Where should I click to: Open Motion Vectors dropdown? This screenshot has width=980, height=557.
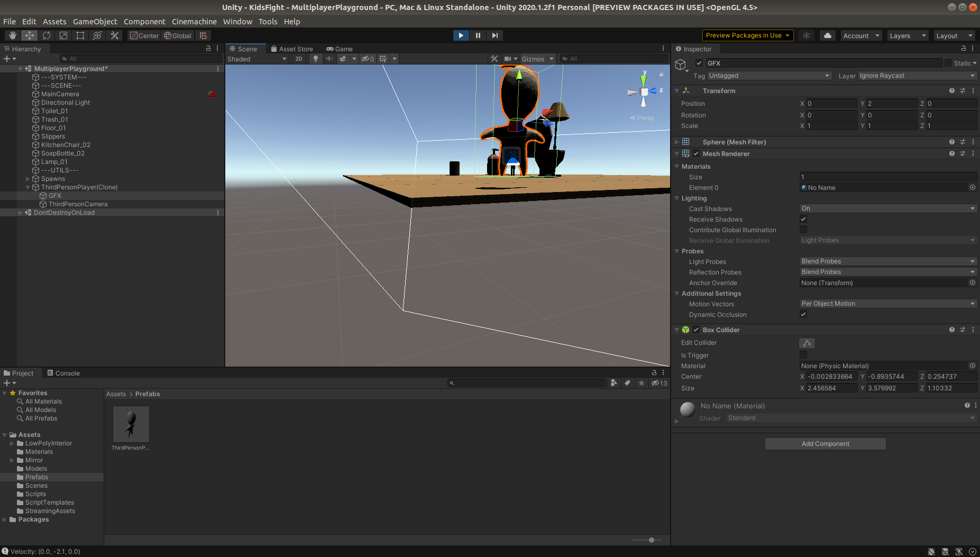888,304
